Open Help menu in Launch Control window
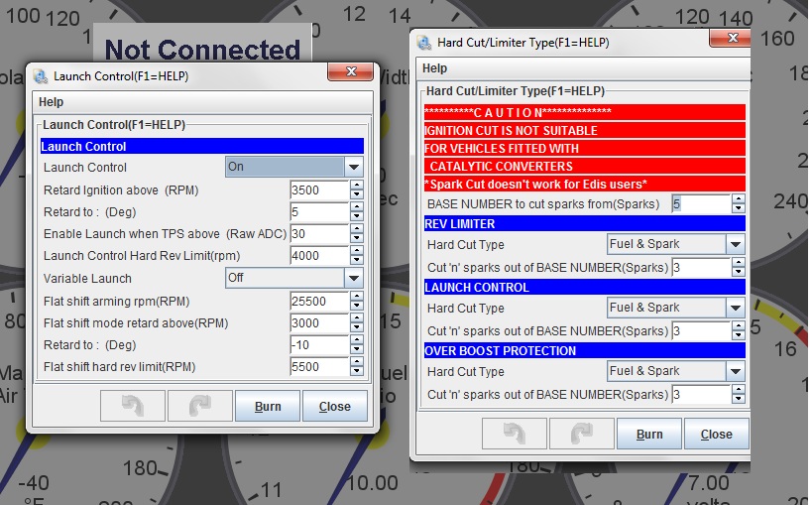812x505 pixels. tap(51, 102)
